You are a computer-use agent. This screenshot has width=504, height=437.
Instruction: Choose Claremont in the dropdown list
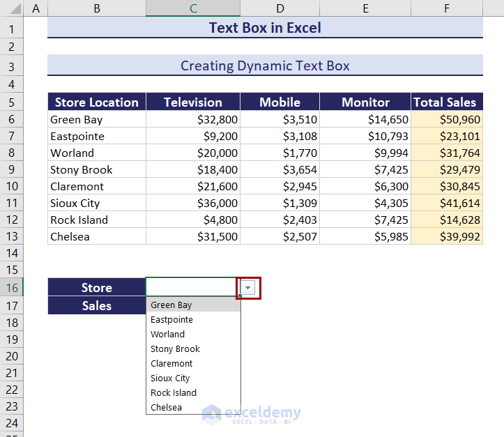171,363
